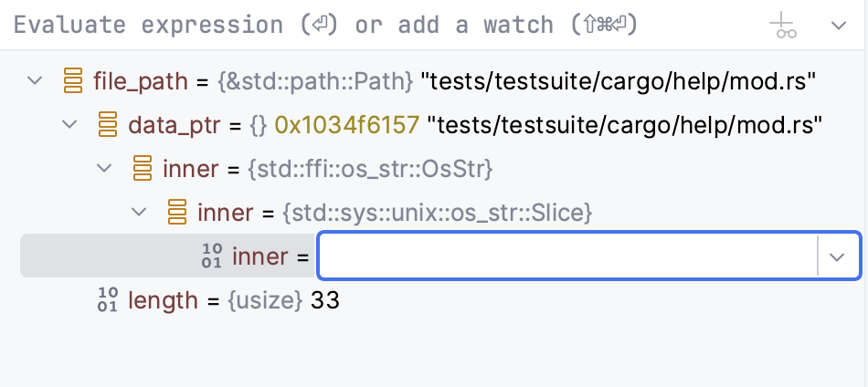Click the add watch glasses icon
868x387 pixels.
tap(783, 25)
